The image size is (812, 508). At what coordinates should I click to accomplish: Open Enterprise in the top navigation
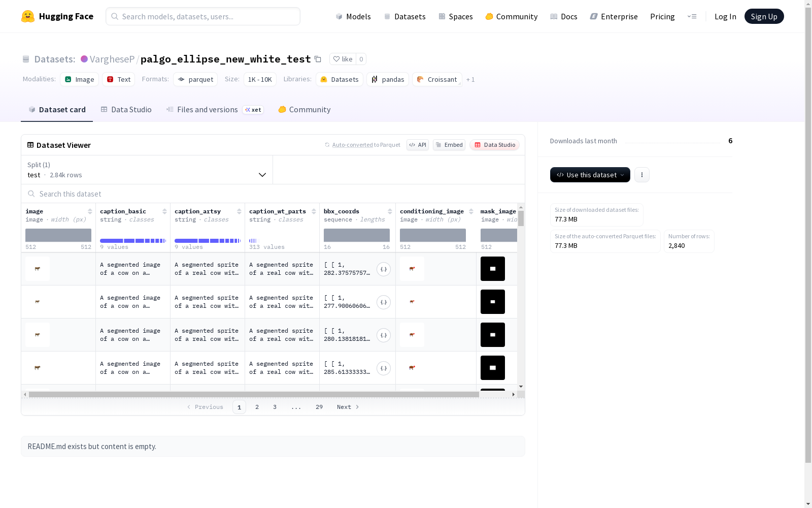pyautogui.click(x=614, y=16)
